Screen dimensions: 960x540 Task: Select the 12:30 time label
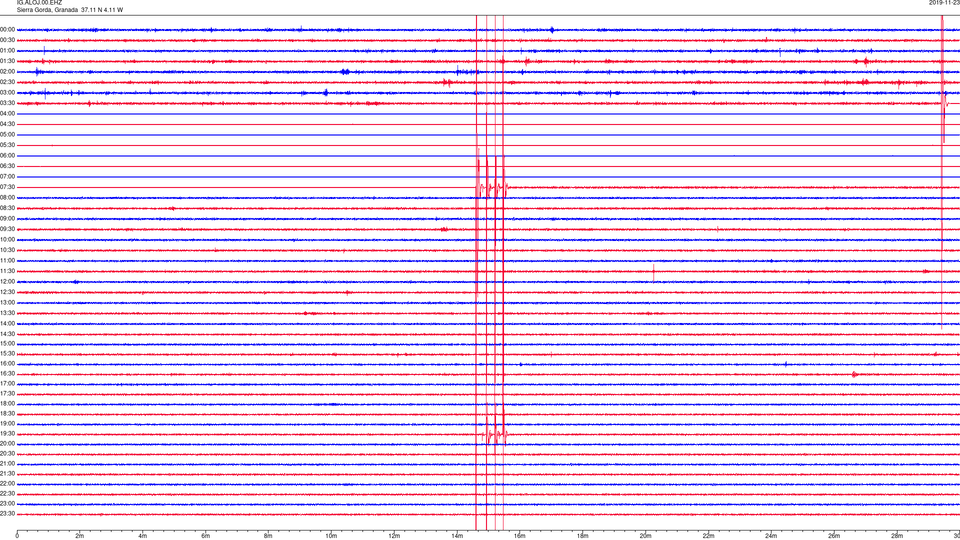coord(8,292)
